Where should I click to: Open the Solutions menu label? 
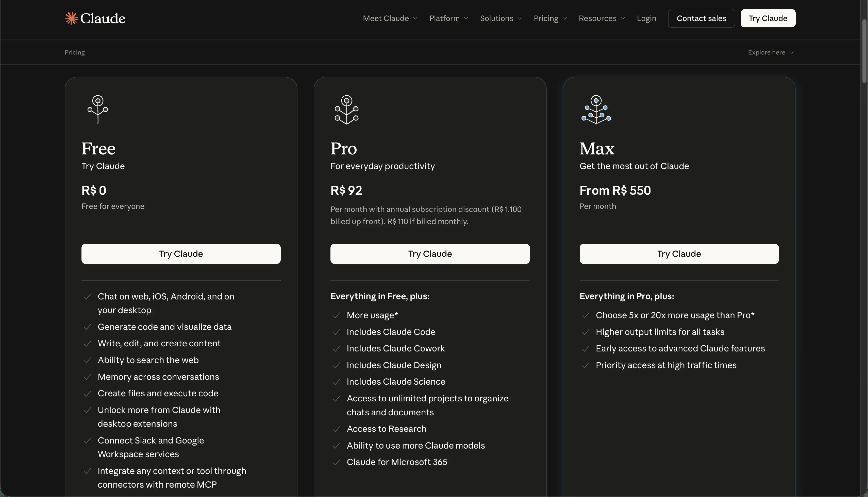(x=497, y=19)
